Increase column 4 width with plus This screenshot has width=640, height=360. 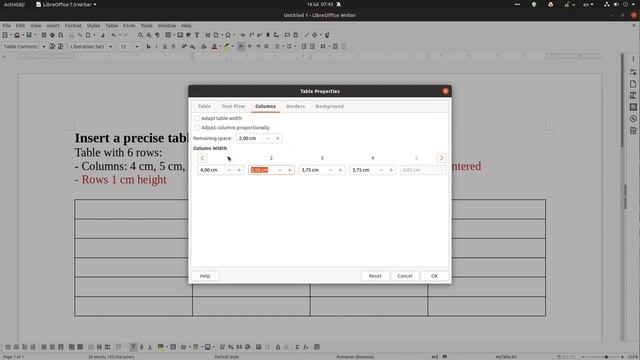(391, 170)
